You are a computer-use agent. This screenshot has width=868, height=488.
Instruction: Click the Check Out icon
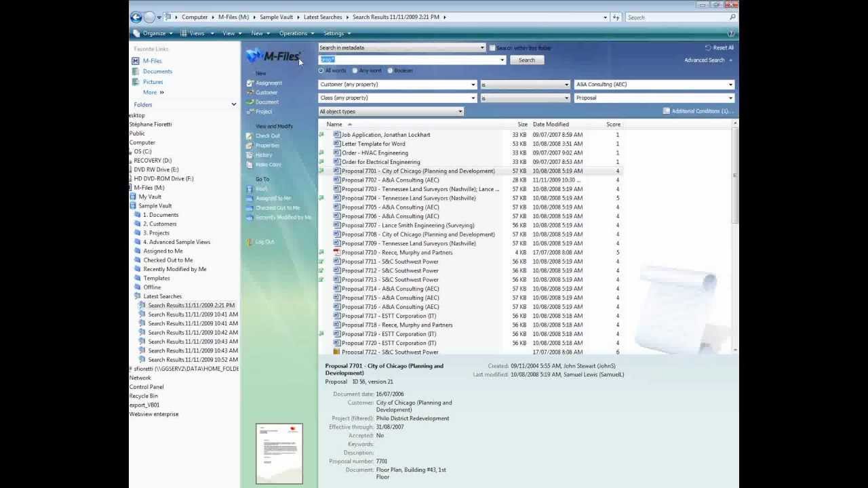click(x=250, y=136)
